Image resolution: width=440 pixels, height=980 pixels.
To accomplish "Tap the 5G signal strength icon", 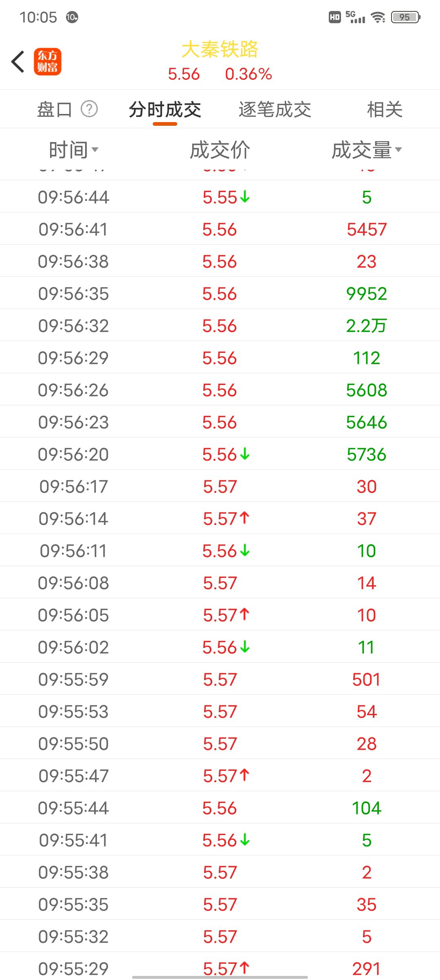I will tap(355, 17).
